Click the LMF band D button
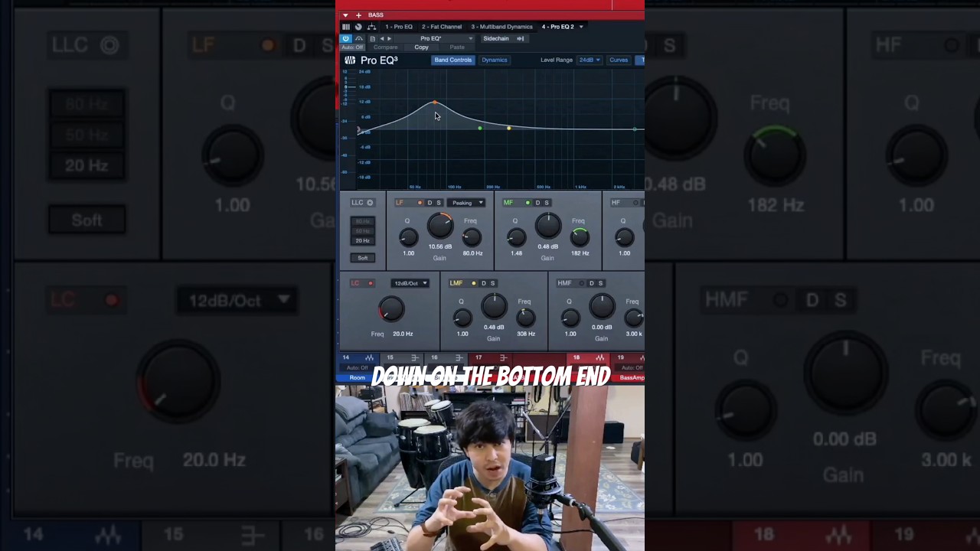Image resolution: width=980 pixels, height=551 pixels. 483,283
